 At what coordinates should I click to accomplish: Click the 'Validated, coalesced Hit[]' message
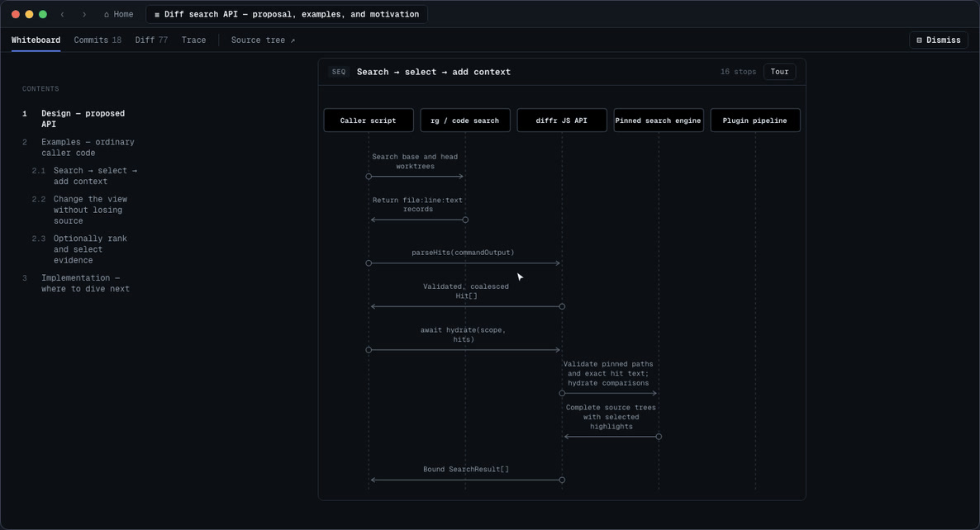466,291
